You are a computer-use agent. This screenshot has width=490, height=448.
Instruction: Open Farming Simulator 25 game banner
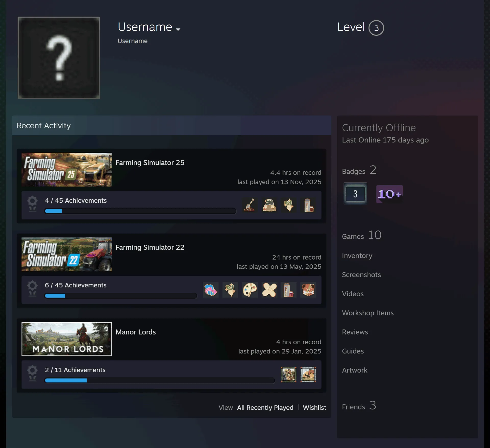[x=67, y=170]
